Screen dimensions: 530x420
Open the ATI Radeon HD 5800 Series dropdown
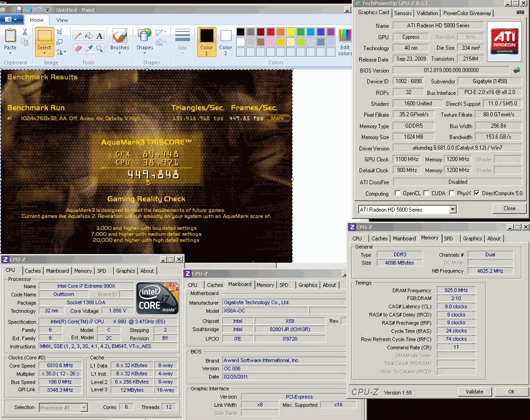point(453,210)
